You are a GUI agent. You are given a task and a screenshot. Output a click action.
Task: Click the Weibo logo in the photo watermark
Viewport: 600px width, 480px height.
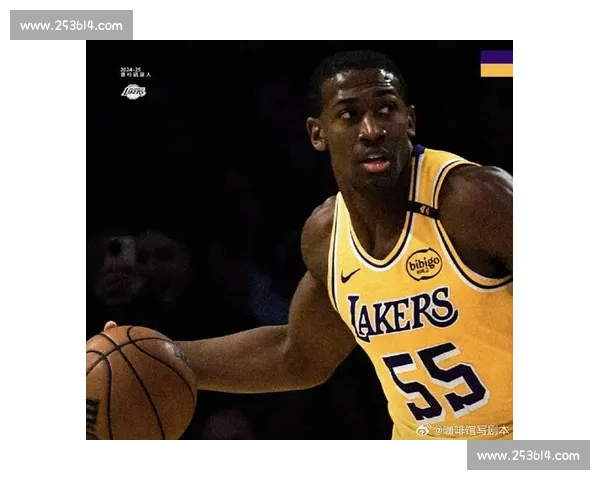click(423, 430)
